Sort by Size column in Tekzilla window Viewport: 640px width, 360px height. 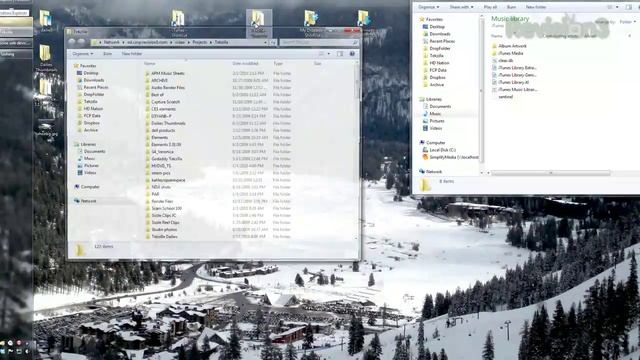[x=318, y=63]
